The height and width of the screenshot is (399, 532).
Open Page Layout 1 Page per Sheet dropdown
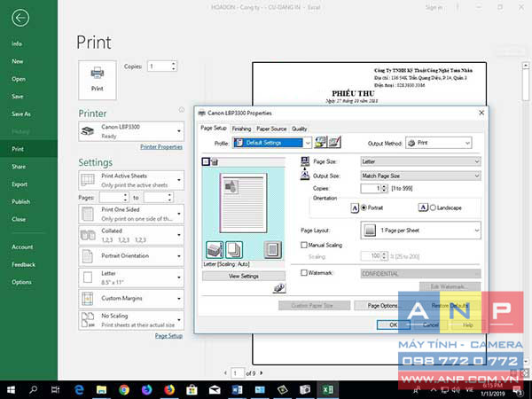coord(420,231)
